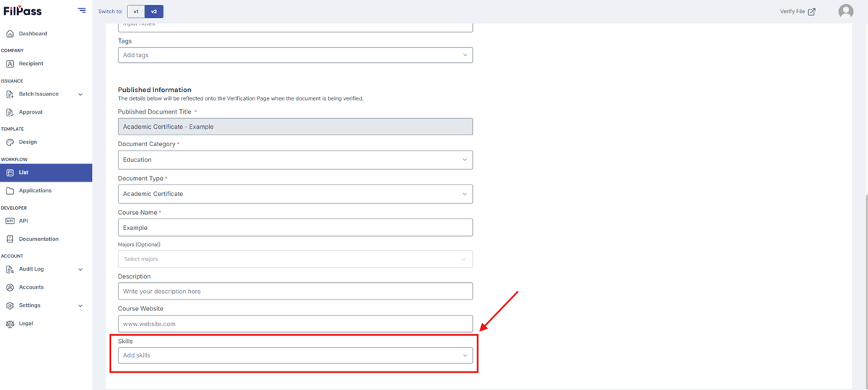Click the Course Website input field

(295, 323)
